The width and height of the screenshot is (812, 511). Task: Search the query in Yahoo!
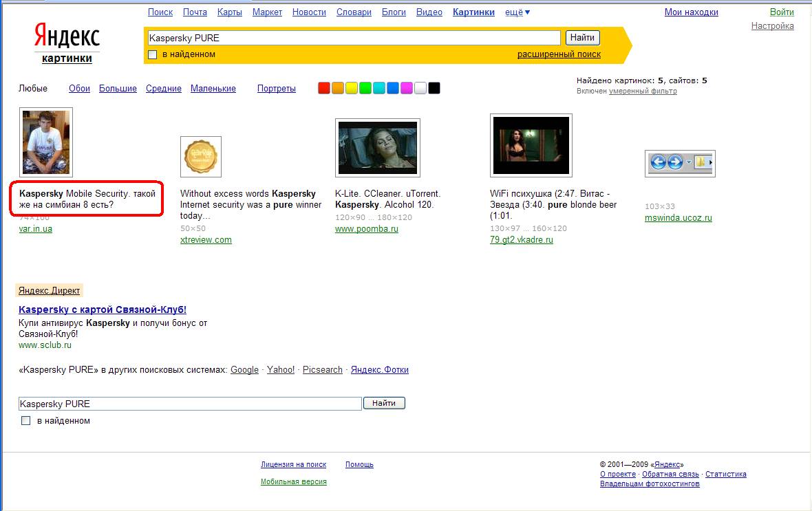pyautogui.click(x=281, y=369)
